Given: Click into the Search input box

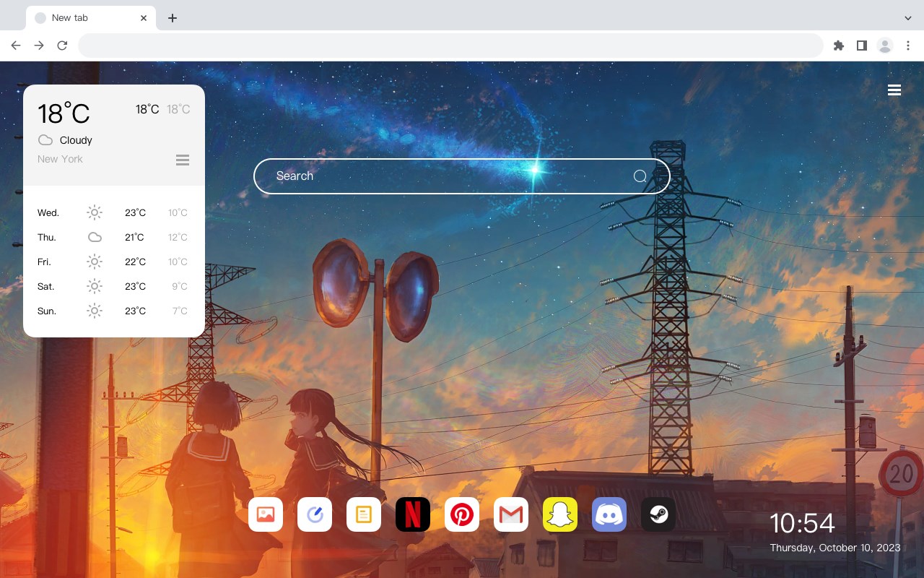Looking at the screenshot, I should 462,176.
